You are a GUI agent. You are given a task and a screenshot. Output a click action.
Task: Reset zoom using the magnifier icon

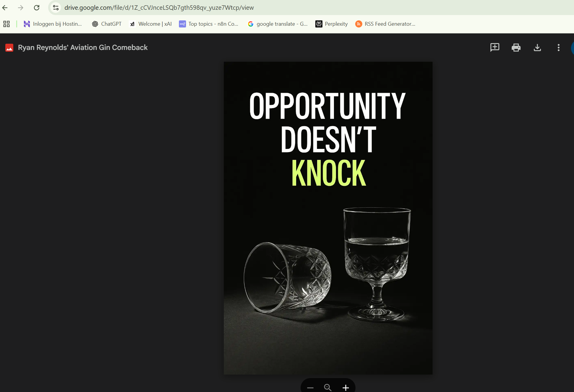(x=328, y=388)
